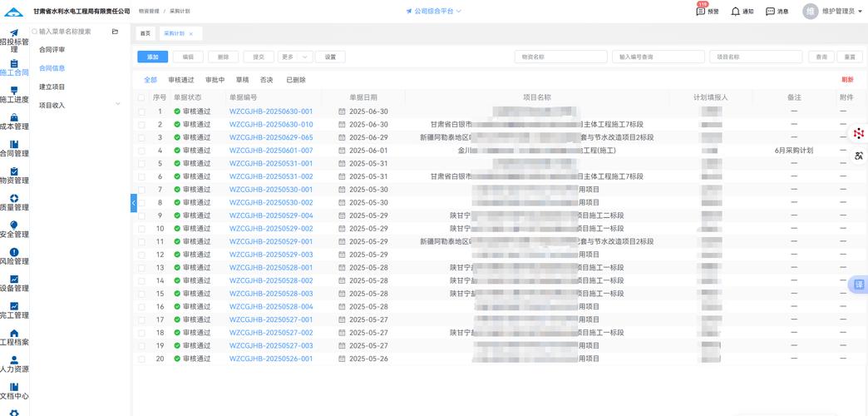Image resolution: width=868 pixels, height=416 pixels.
Task: Show 全部 records tab
Action: click(x=150, y=80)
